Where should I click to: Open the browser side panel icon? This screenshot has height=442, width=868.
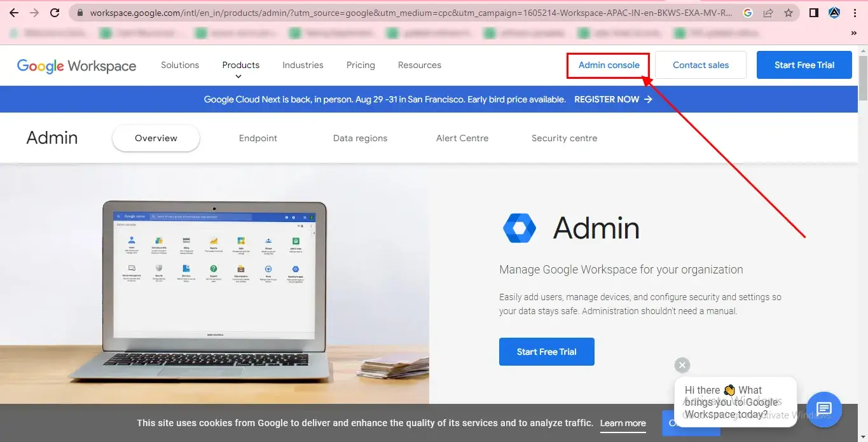coord(814,13)
